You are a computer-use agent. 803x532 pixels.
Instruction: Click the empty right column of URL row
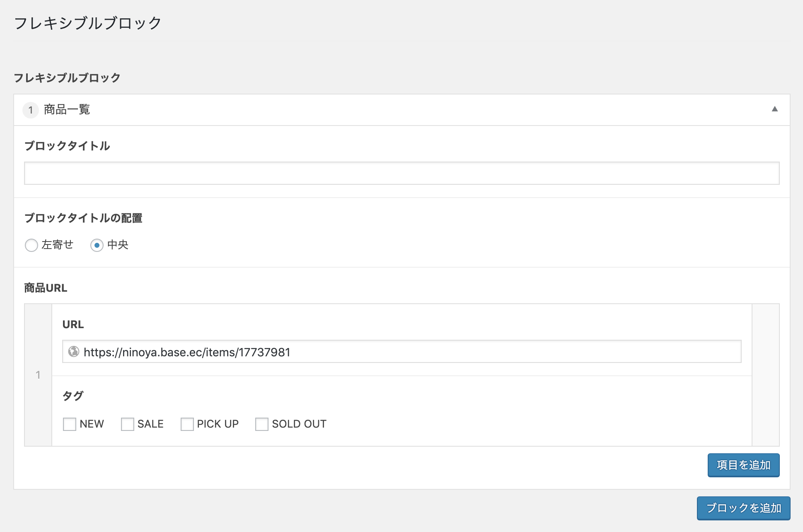765,375
